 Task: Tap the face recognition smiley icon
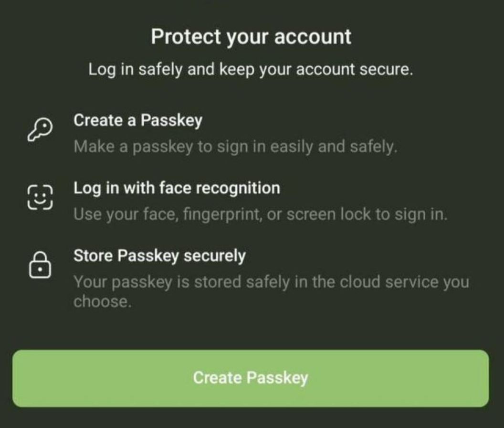(40, 198)
